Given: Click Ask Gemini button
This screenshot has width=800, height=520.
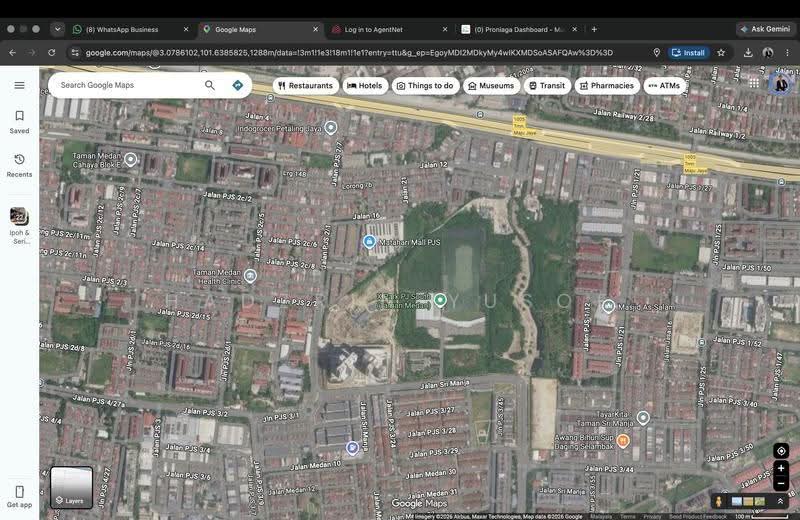Looking at the screenshot, I should [x=765, y=29].
